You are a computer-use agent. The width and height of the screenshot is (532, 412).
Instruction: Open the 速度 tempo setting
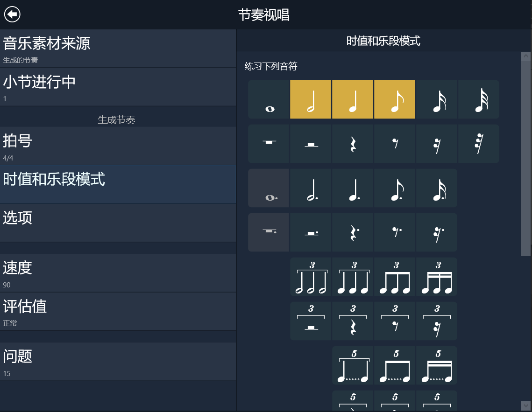pos(118,273)
